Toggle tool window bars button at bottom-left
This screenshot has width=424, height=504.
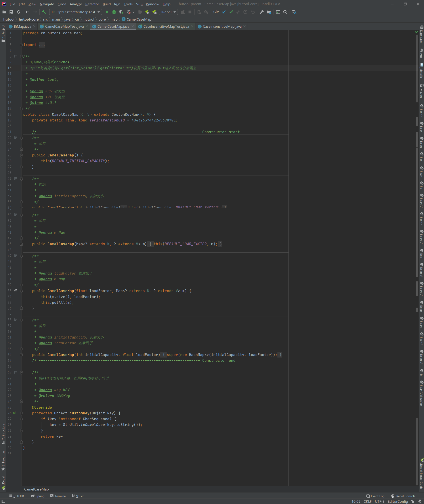click(x=3, y=501)
